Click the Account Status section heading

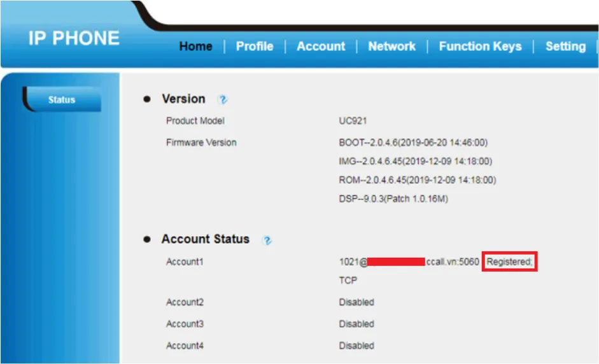pos(205,239)
